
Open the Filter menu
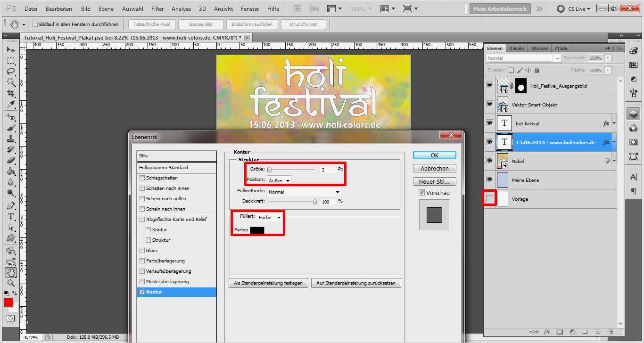click(x=157, y=8)
